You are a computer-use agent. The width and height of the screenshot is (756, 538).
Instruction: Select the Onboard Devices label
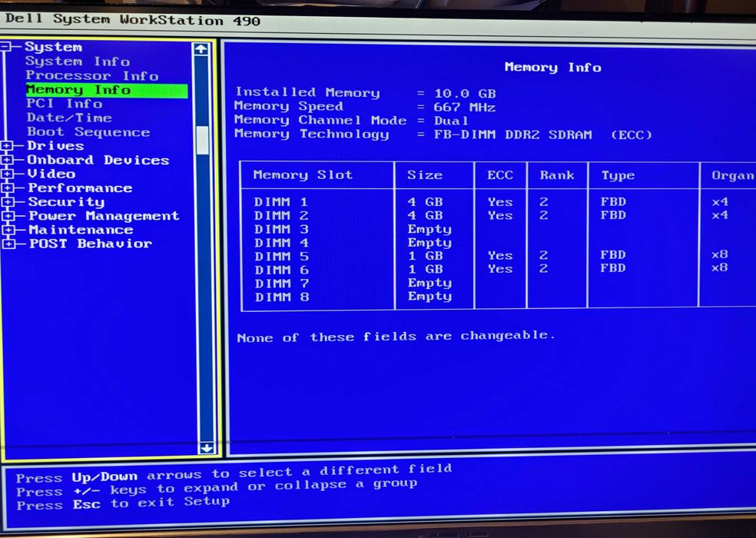(x=98, y=160)
